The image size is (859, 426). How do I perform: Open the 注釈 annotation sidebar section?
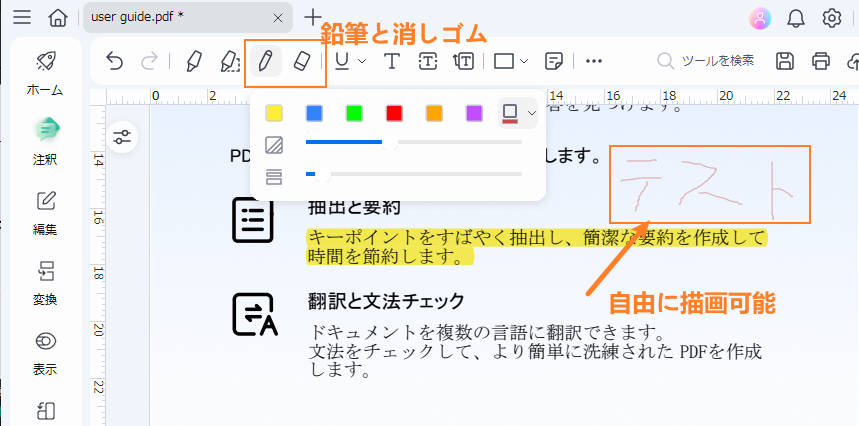click(x=45, y=142)
